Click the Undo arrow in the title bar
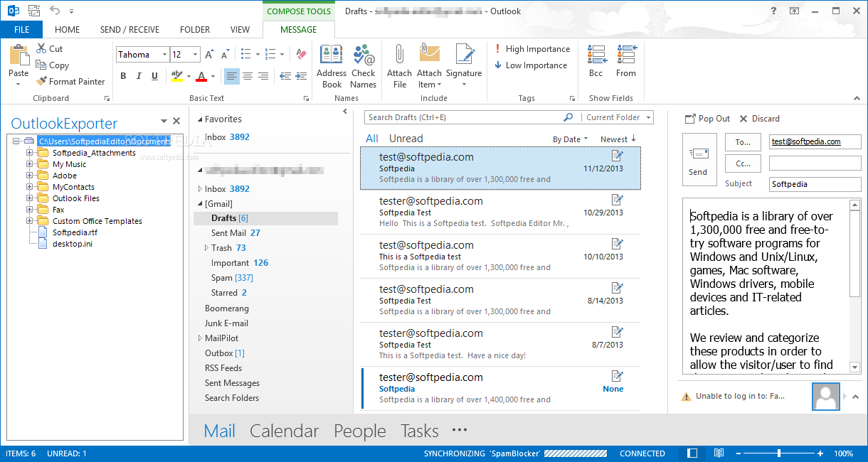 pos(55,11)
